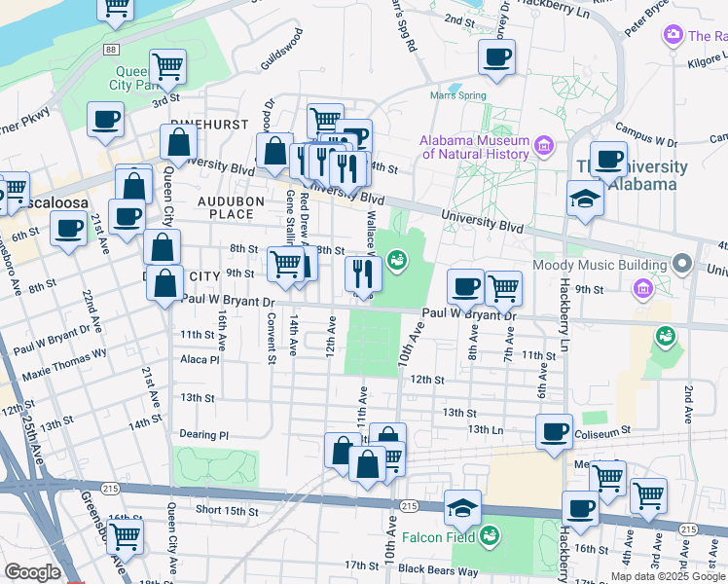The image size is (728, 584).
Task: Click the AUDUBON PLACE neighborhood label
Action: [x=232, y=208]
